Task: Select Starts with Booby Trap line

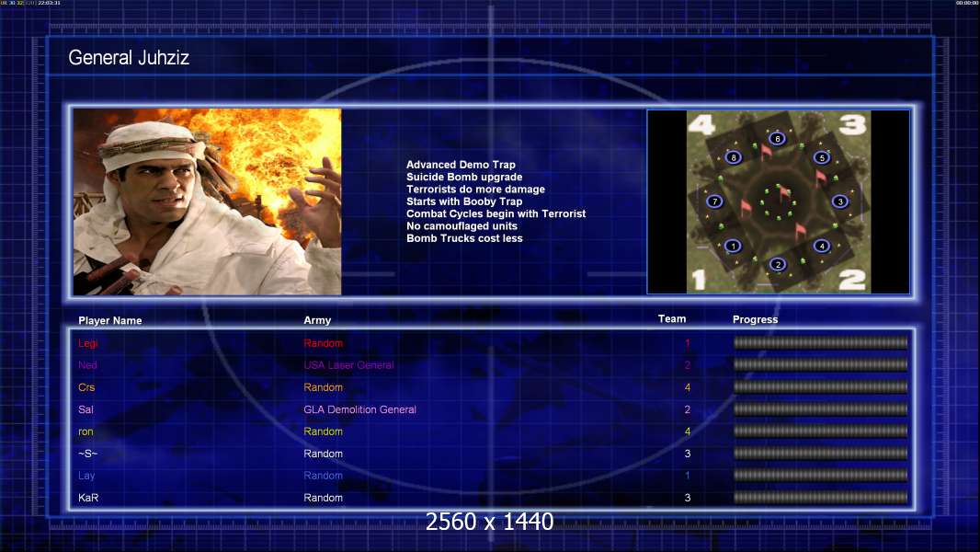Action: coord(464,201)
